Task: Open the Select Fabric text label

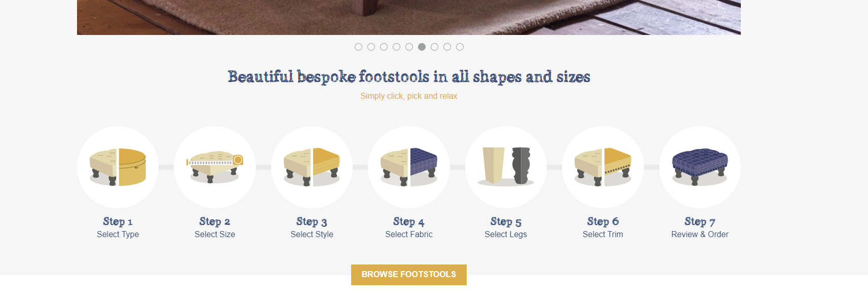Action: click(x=409, y=234)
